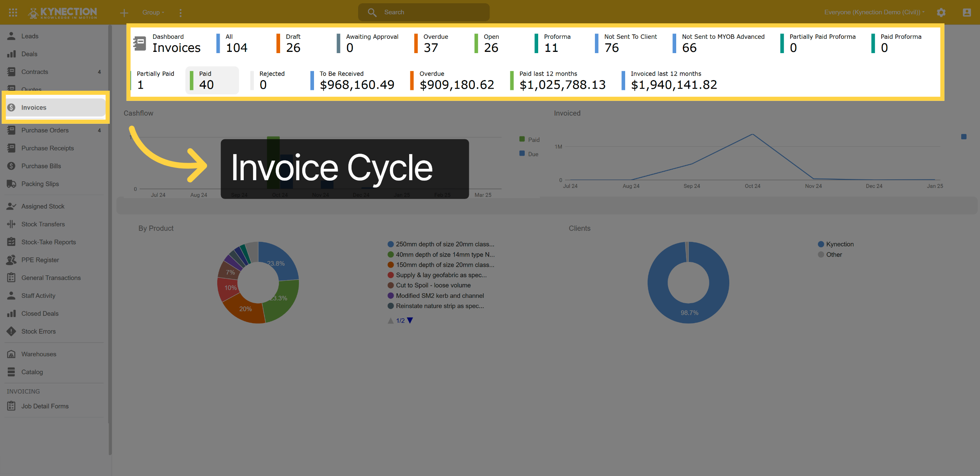Toggle Modified SM2 kerb legend entry
The image size is (980, 476).
pyautogui.click(x=436, y=295)
